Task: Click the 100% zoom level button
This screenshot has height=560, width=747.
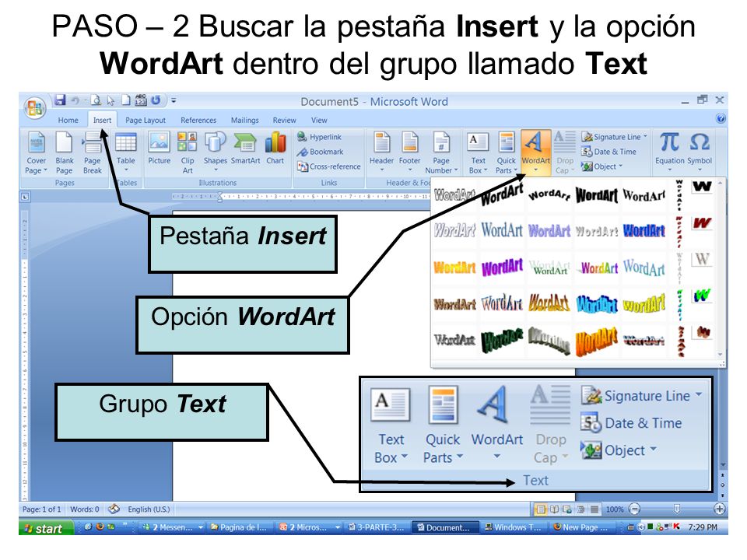Action: pos(615,509)
